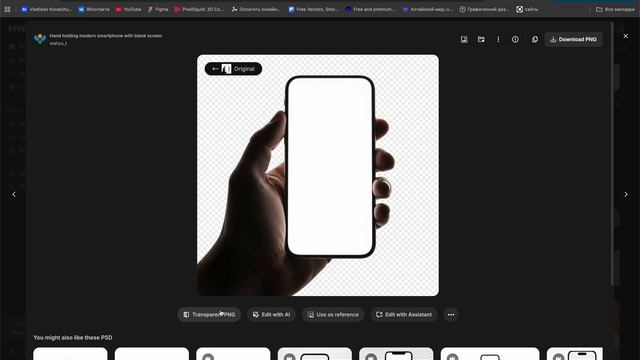Click the hand holding smartphone preview image
The width and height of the screenshot is (640, 360).
[318, 176]
